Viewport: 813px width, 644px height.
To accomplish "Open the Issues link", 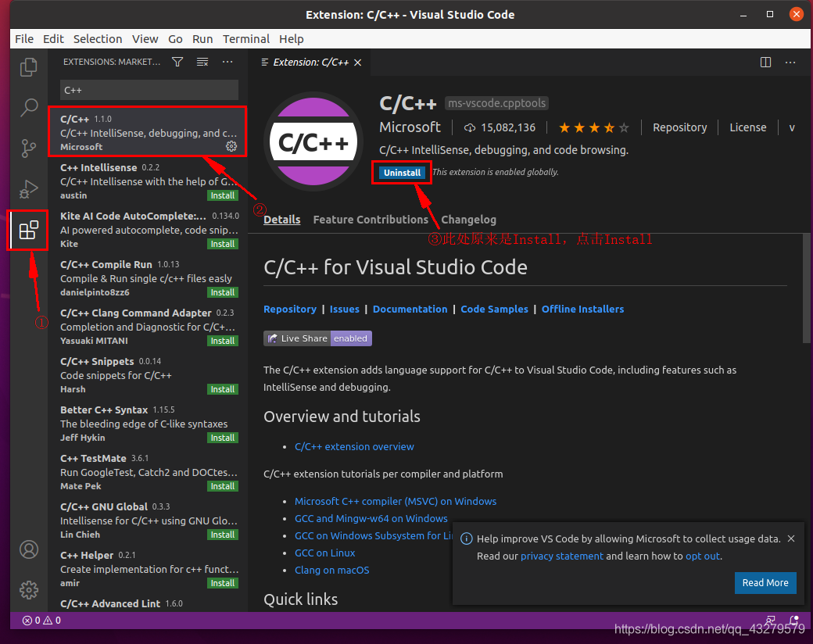I will coord(344,309).
